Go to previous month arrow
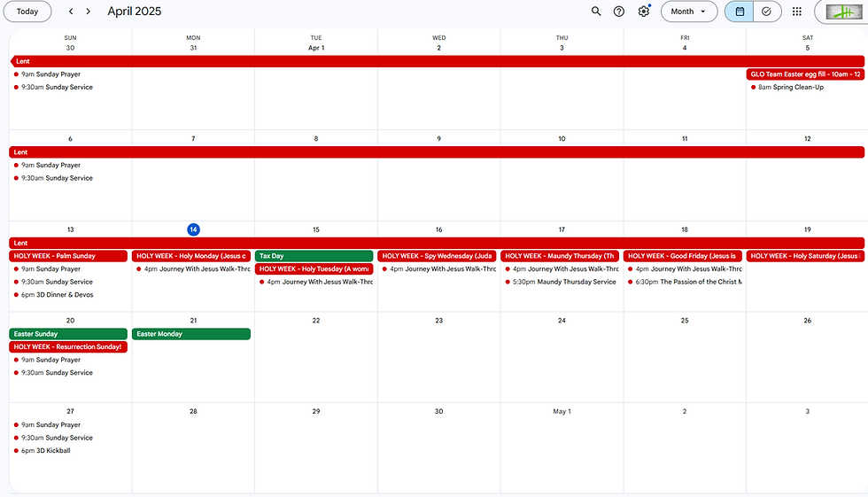 (71, 11)
